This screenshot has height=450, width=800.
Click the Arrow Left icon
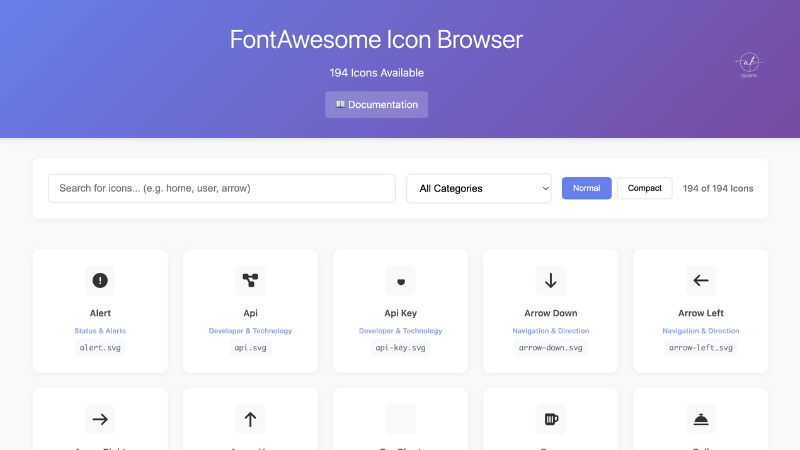pyautogui.click(x=701, y=280)
